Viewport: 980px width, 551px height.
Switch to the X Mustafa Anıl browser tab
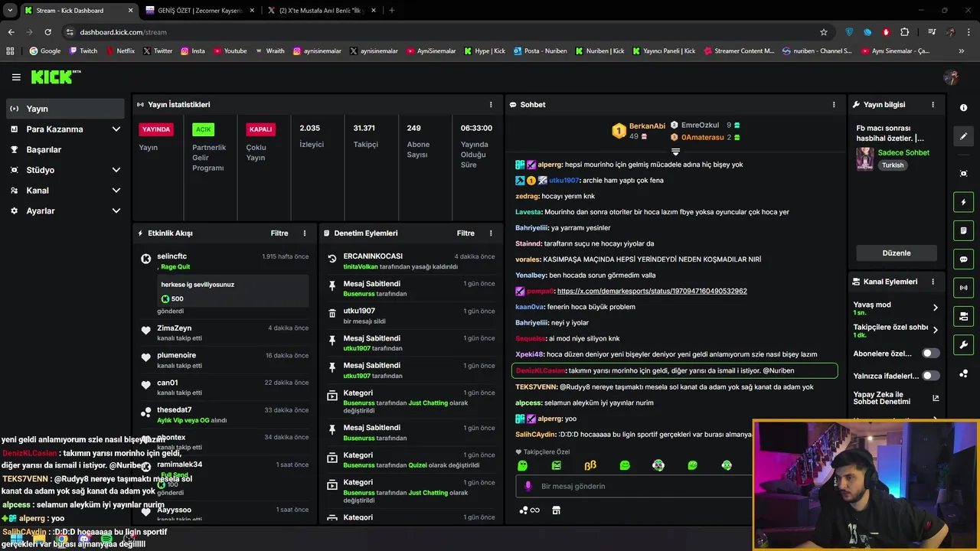[x=322, y=11]
